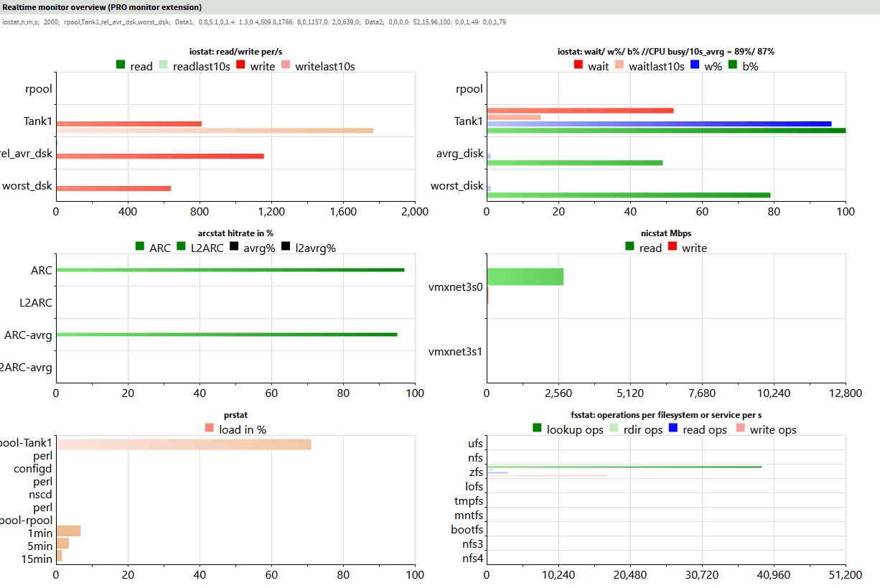Click the "prstat" chart title
The width and height of the screenshot is (880, 588).
(x=235, y=414)
